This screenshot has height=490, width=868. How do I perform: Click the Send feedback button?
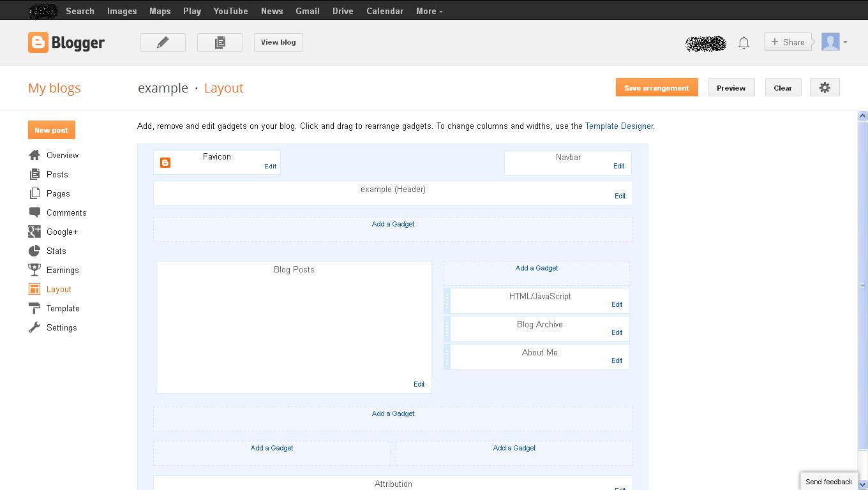[828, 482]
